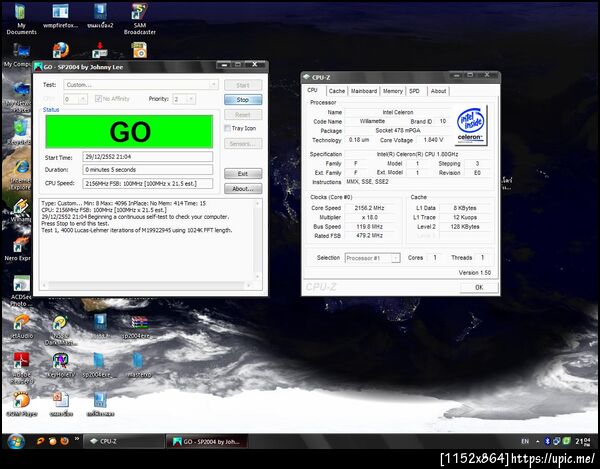Click the SP2004 log horizontal scrollbar
Screen dimensions: 600x469
click(x=147, y=285)
